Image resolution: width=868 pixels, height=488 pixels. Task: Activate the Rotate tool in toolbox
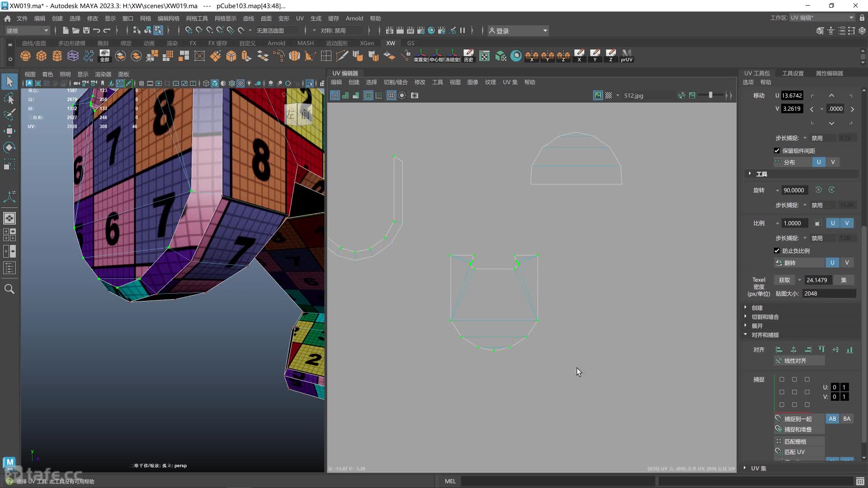point(9,148)
